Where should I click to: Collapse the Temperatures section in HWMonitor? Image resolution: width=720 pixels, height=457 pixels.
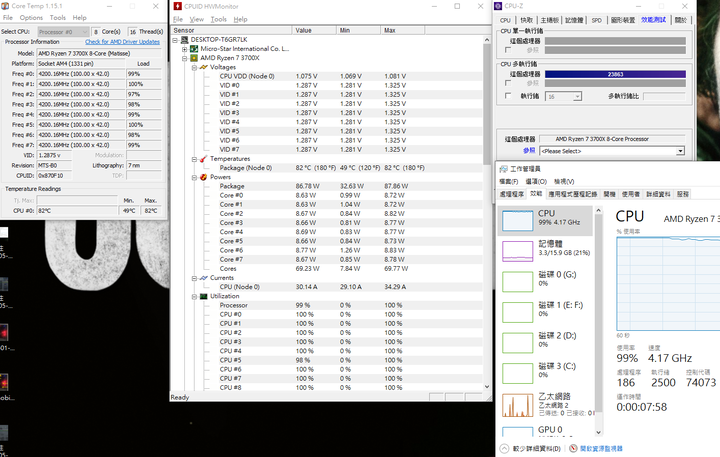coord(194,159)
